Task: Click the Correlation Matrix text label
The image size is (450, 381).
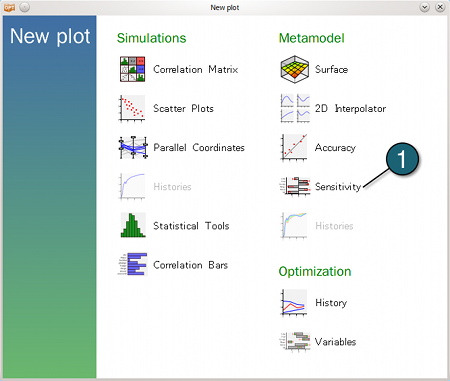Action: tap(196, 69)
